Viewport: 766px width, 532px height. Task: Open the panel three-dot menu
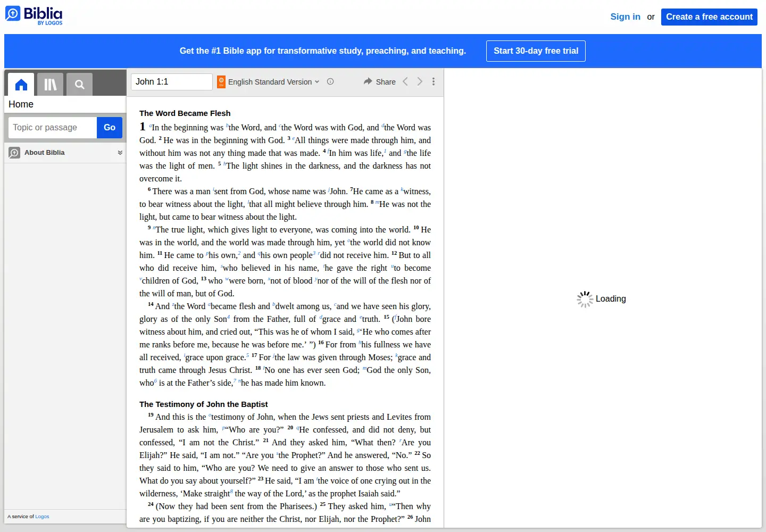(x=434, y=81)
